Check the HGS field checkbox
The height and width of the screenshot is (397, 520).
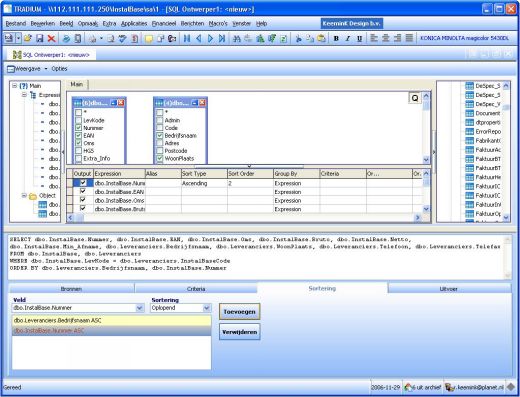(x=79, y=151)
